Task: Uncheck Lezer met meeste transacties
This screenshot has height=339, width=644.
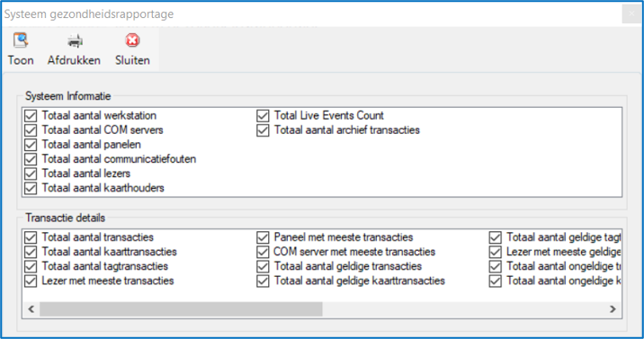Action: (31, 281)
